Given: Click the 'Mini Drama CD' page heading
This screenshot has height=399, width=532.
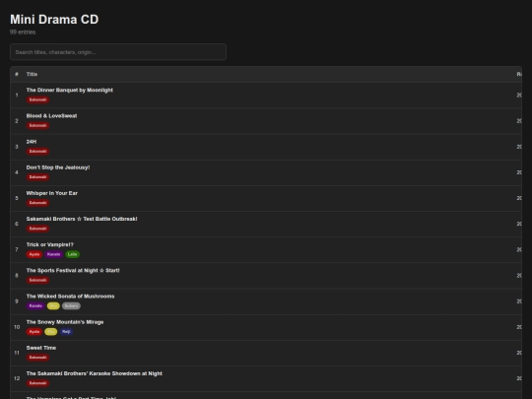Looking at the screenshot, I should click(54, 20).
